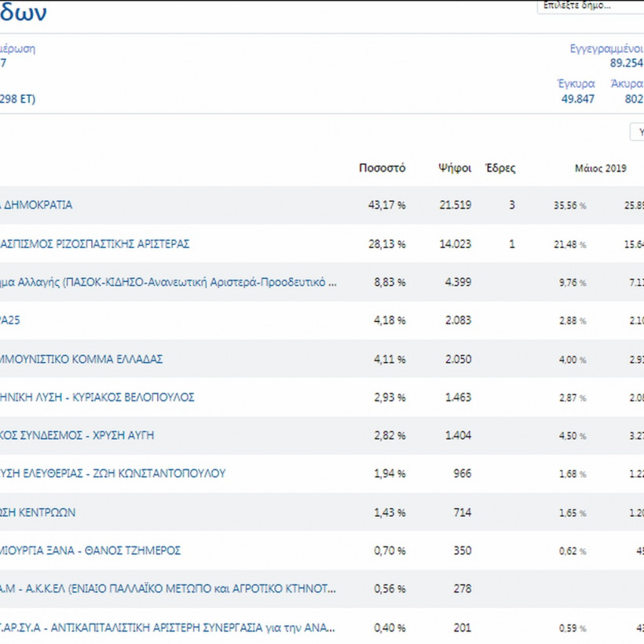Click the percentage 0,40 %
This screenshot has width=644, height=644.
pos(390,628)
